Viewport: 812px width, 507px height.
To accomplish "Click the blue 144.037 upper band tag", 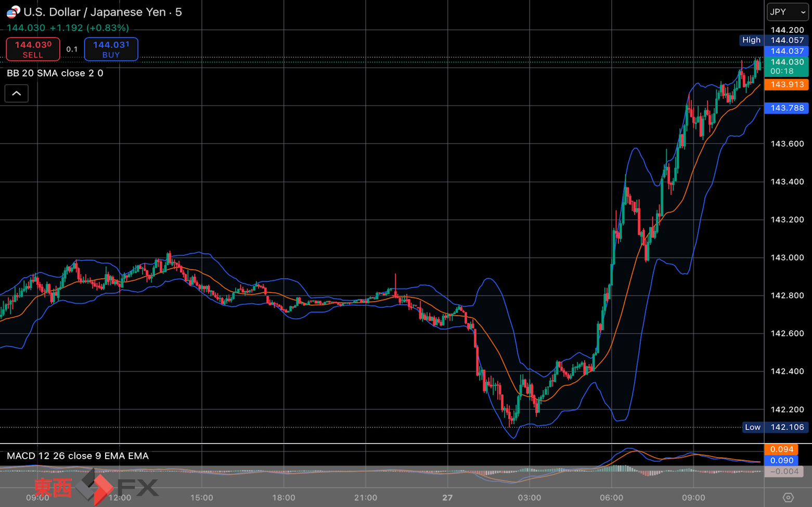I will click(x=787, y=51).
